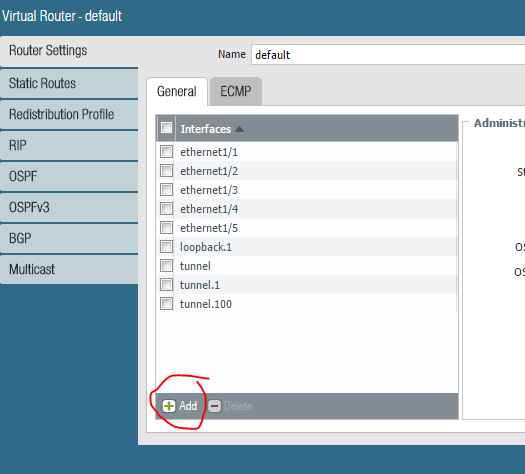This screenshot has height=474, width=525.
Task: Check the ethernet1/3 checkbox
Action: pos(166,190)
